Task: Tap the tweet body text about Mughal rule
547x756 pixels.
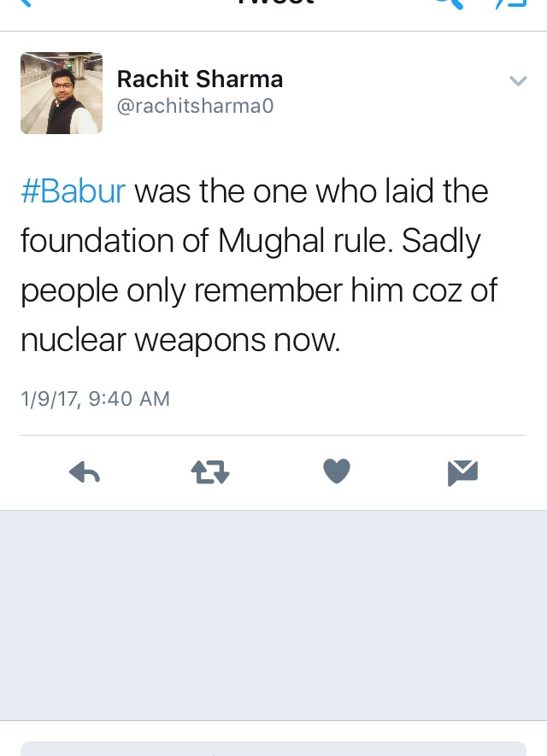Action: (260, 265)
